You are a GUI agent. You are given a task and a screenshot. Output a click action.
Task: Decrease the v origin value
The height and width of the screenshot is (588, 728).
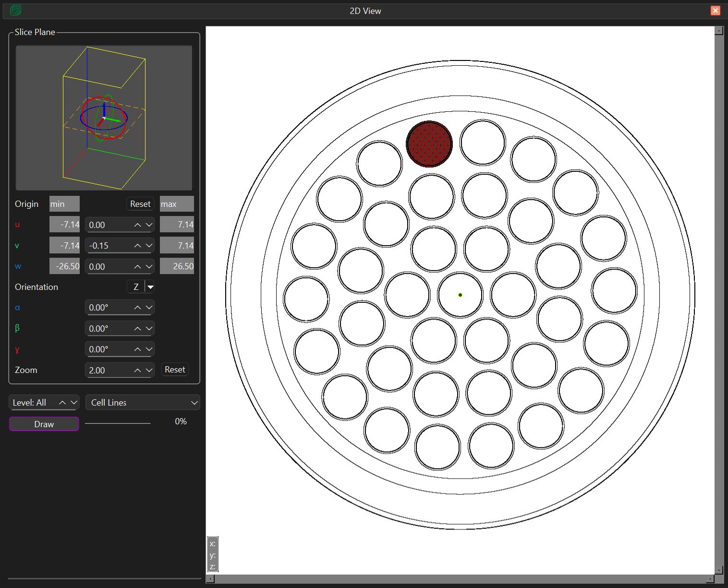[x=149, y=245]
